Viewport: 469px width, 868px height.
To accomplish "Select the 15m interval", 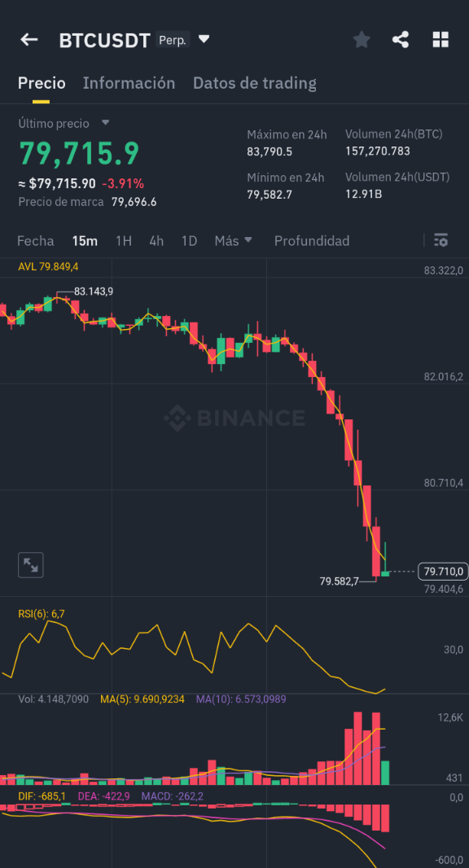I will (85, 241).
